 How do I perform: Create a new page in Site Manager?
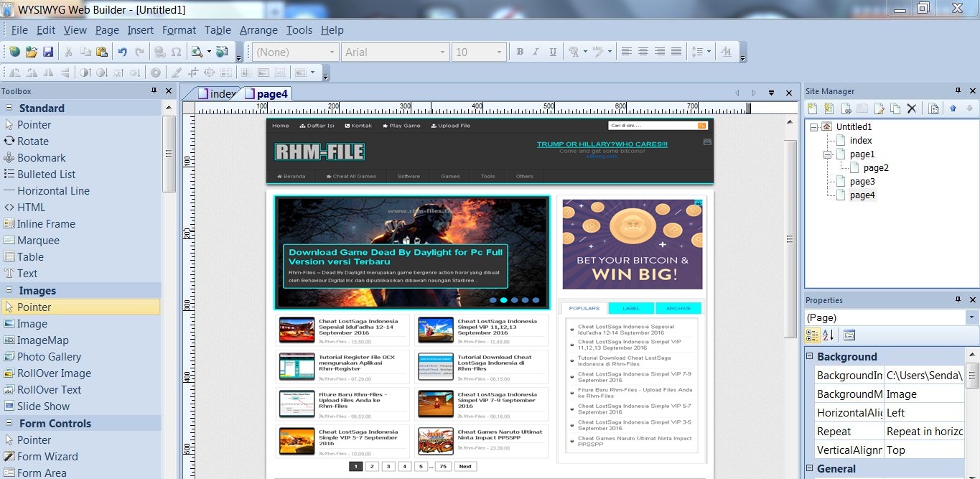(812, 108)
